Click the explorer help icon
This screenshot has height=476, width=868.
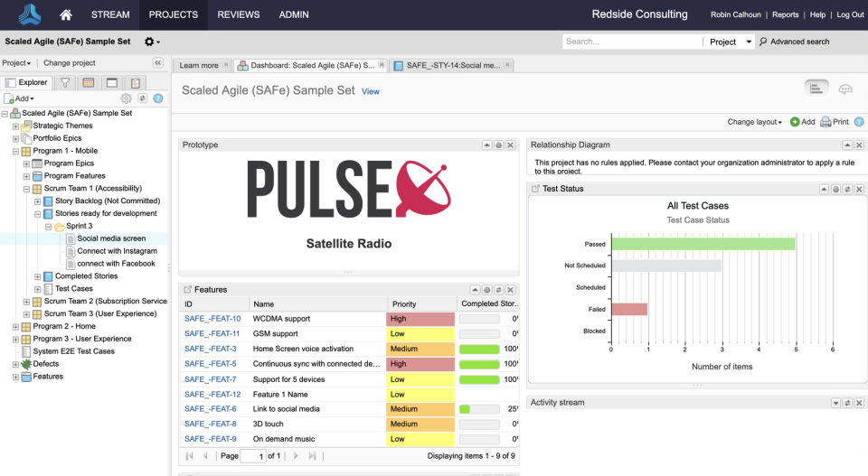click(158, 98)
